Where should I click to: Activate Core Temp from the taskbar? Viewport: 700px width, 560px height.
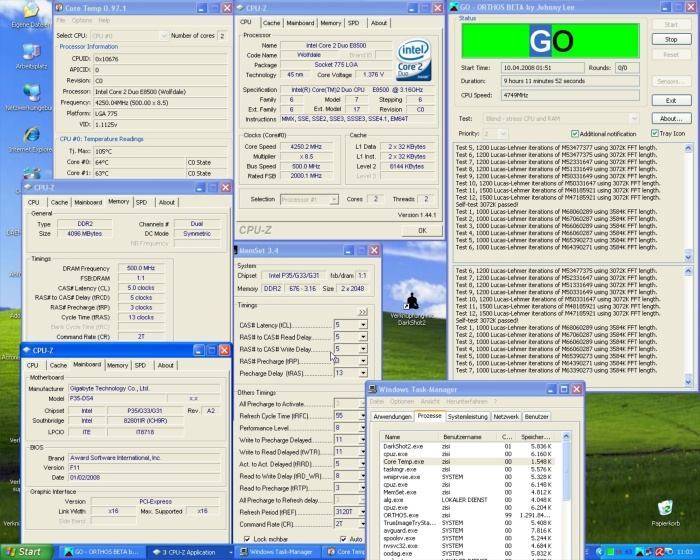[x=344, y=552]
